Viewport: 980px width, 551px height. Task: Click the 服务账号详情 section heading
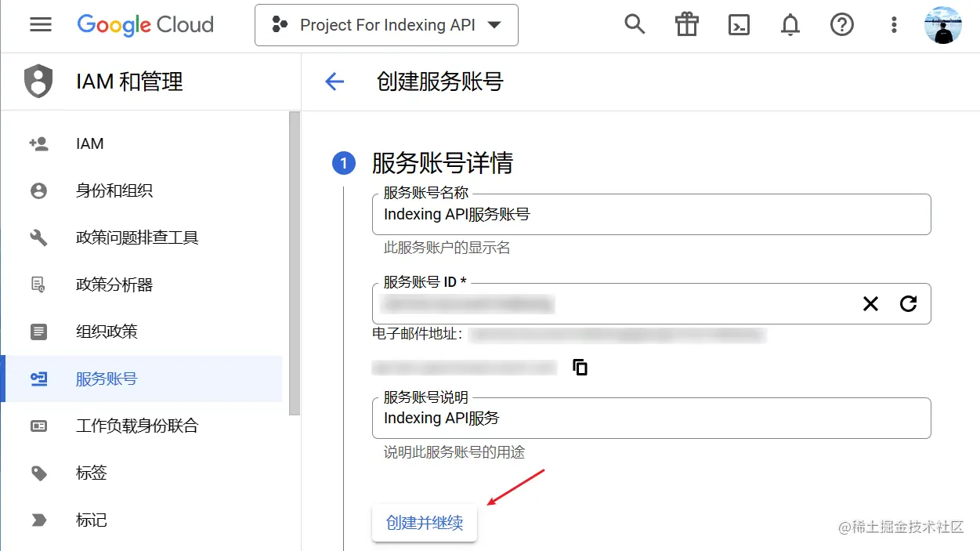(x=443, y=163)
